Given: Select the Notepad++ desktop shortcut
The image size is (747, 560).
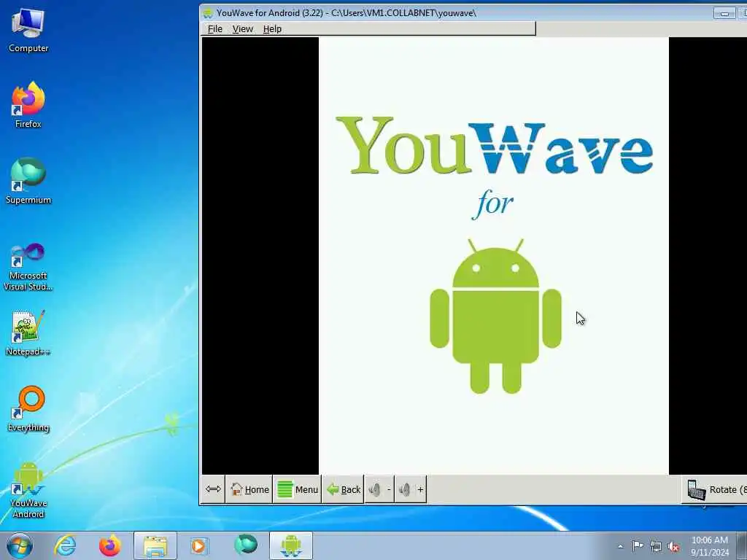Looking at the screenshot, I should point(28,332).
